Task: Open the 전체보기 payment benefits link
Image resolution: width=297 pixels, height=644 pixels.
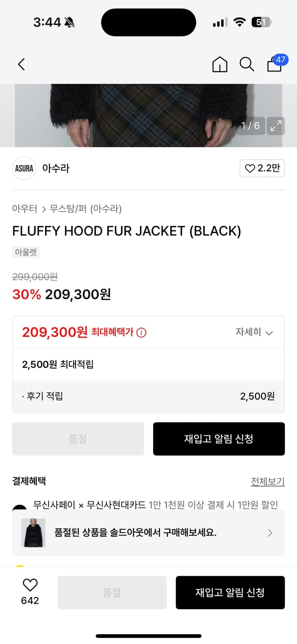Action: pyautogui.click(x=268, y=481)
